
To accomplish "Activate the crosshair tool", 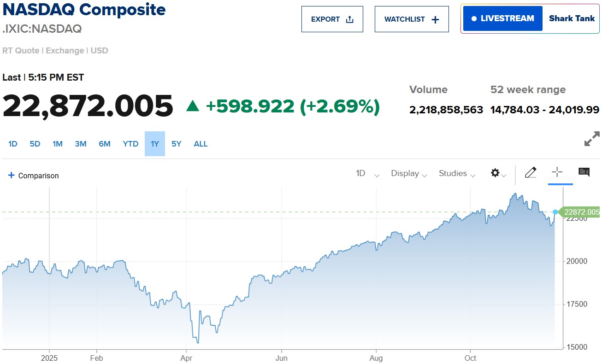I will tap(557, 172).
